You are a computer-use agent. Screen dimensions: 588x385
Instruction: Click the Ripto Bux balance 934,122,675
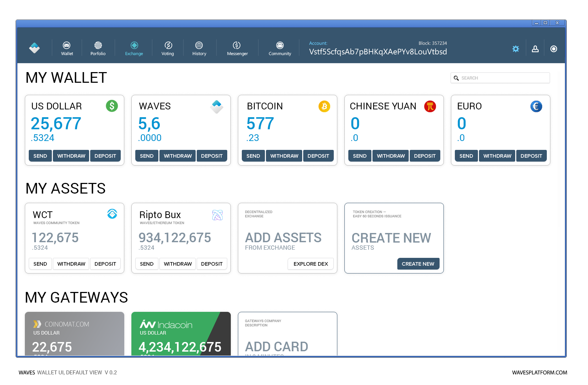click(175, 238)
